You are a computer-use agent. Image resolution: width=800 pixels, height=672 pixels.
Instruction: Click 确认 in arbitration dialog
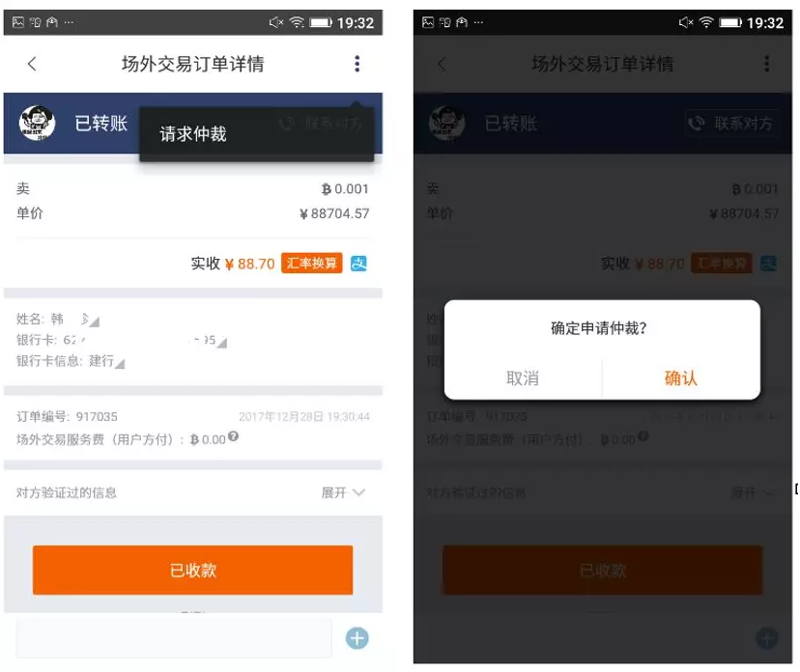(x=680, y=378)
